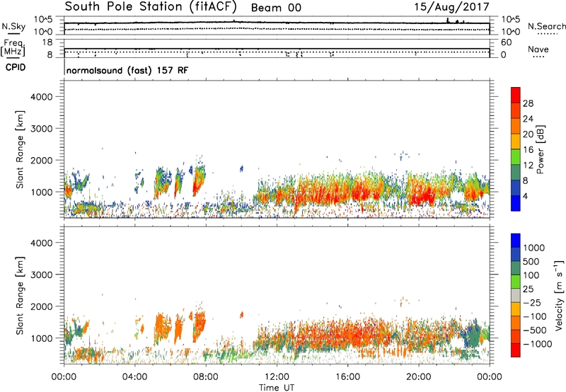Click the 'Time UT' axis label
The width and height of the screenshot is (566, 392).
pos(277,388)
